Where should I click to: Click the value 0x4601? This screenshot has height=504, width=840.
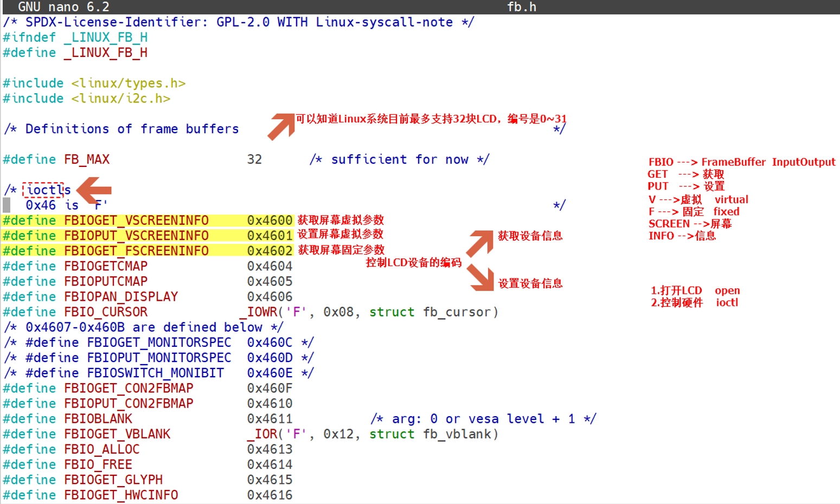[270, 236]
